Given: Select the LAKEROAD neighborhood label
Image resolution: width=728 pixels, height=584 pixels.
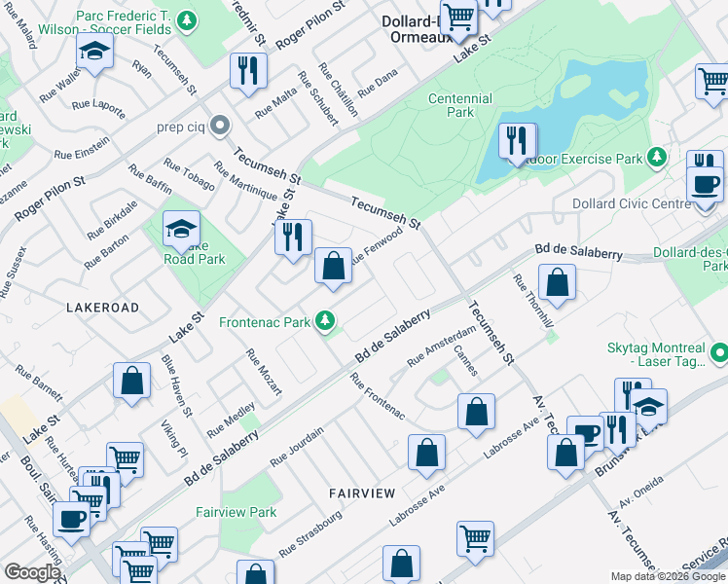Looking at the screenshot, I should pyautogui.click(x=102, y=308).
